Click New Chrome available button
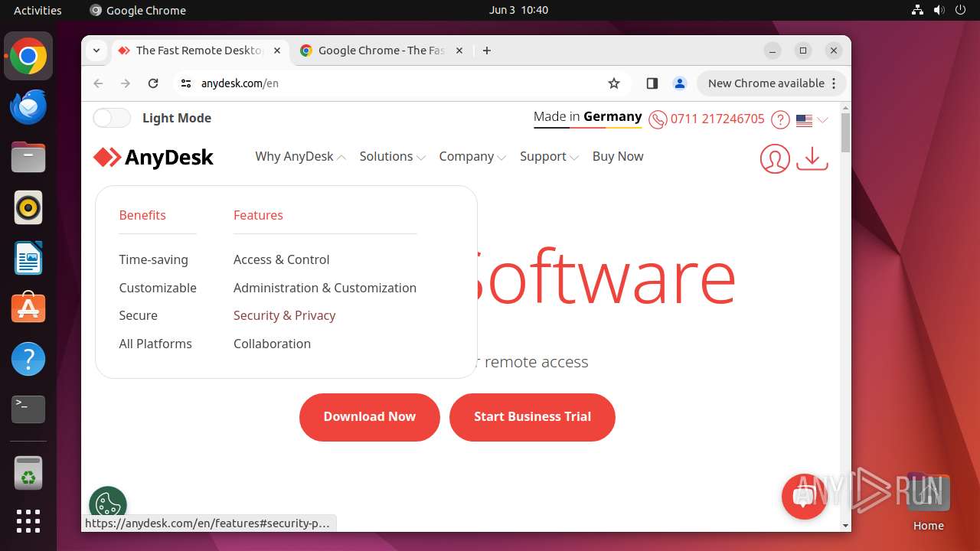 coord(771,83)
